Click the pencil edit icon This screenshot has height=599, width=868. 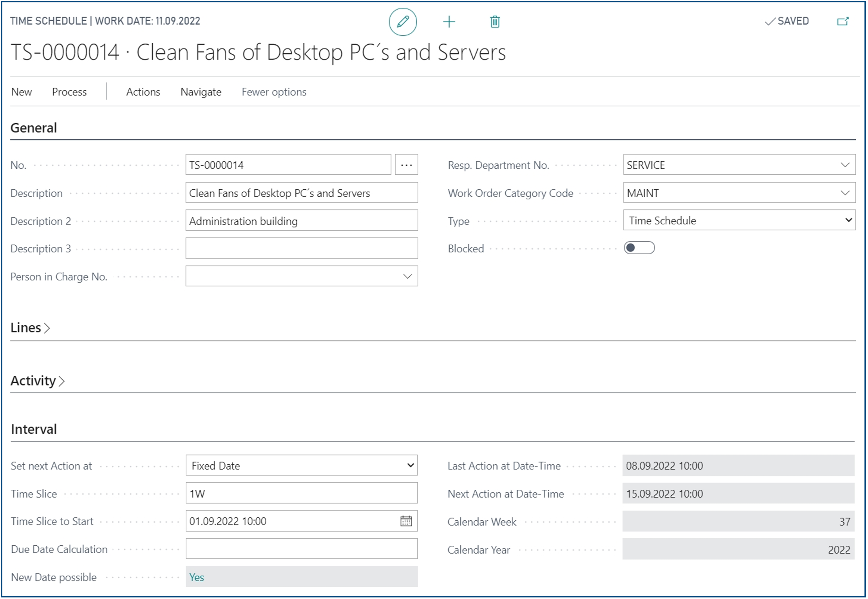(x=403, y=22)
